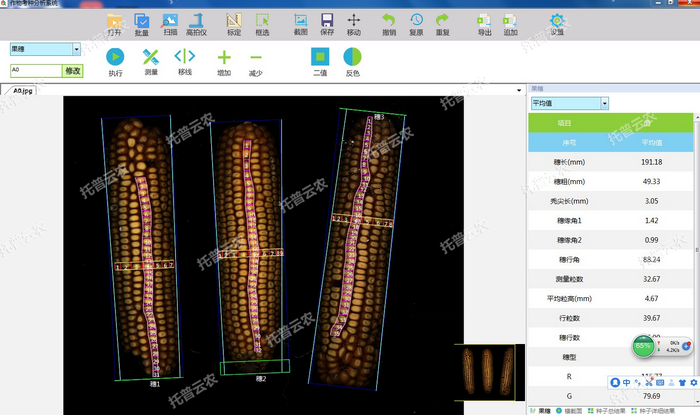The image size is (700, 415).
Task: Click the 增加 (Add) plus icon
Action: tap(224, 58)
